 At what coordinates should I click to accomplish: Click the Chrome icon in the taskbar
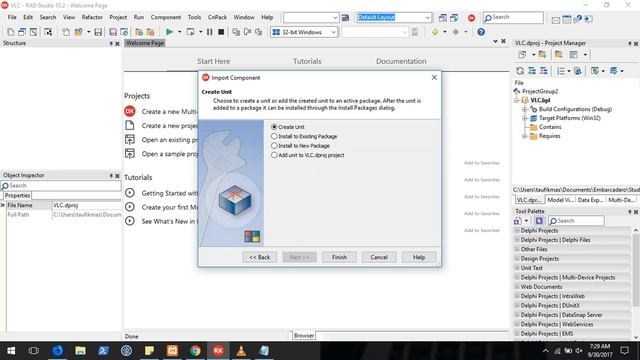pos(195,351)
